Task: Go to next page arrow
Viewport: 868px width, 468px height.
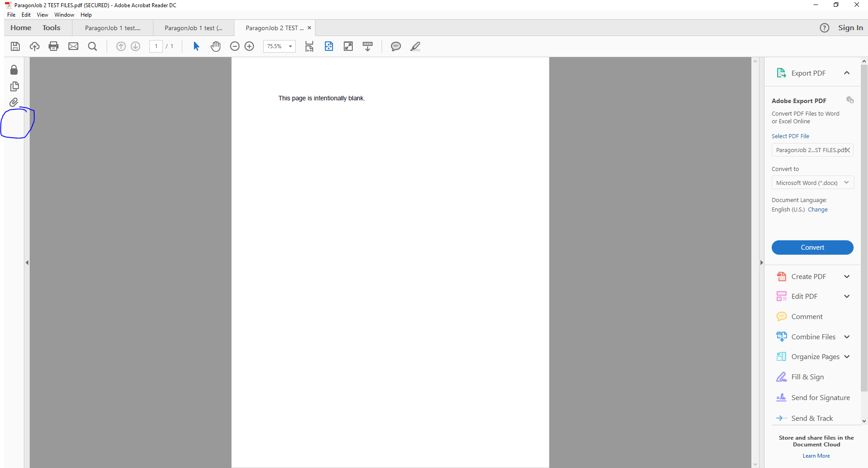Action: (x=135, y=46)
